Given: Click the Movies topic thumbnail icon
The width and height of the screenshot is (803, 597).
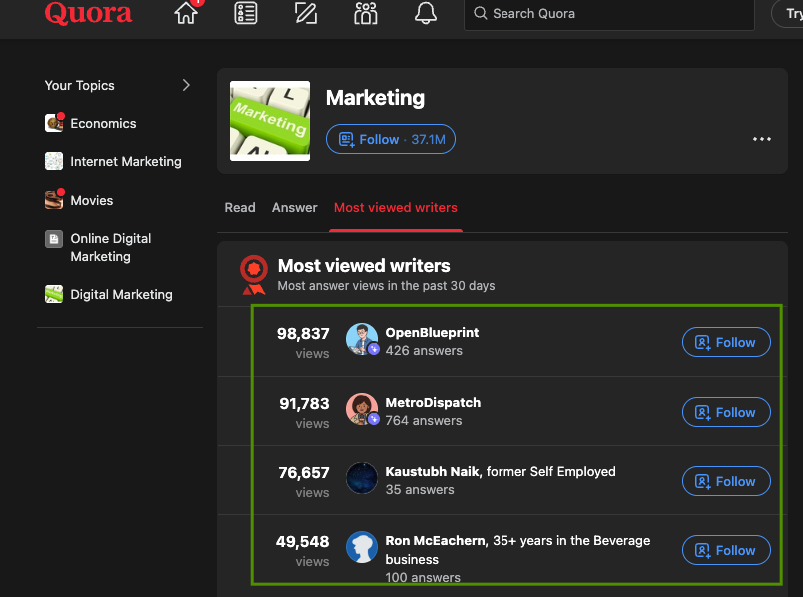Looking at the screenshot, I should (54, 200).
